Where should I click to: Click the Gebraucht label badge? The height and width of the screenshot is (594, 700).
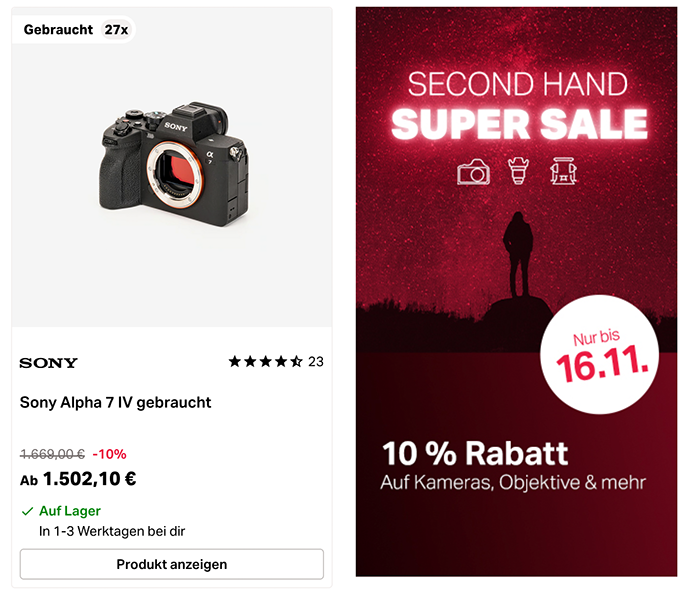click(x=58, y=30)
